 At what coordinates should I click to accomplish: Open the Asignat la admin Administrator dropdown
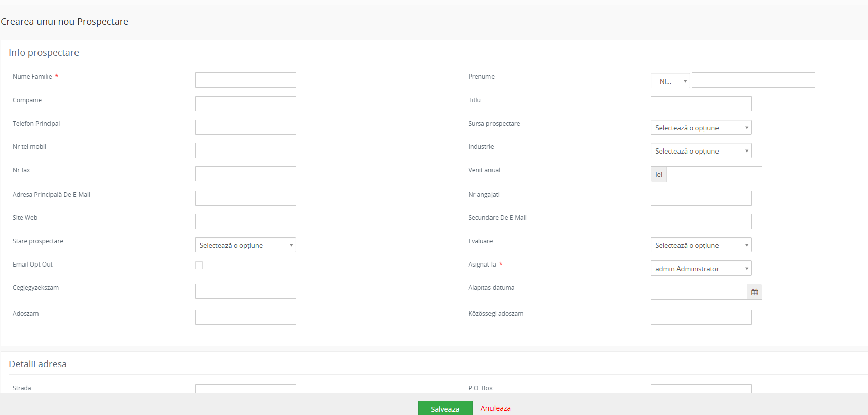coord(701,268)
